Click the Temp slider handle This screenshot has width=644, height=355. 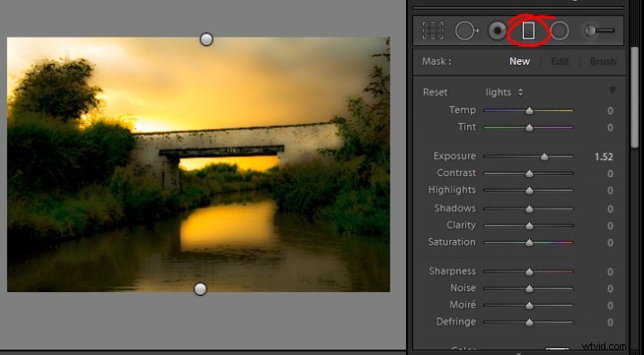[x=529, y=111]
